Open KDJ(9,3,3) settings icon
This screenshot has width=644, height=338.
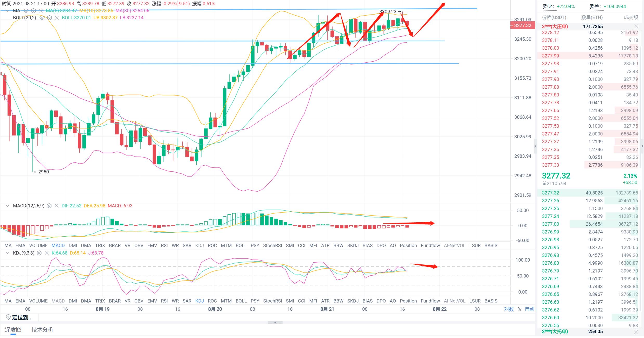(39, 253)
